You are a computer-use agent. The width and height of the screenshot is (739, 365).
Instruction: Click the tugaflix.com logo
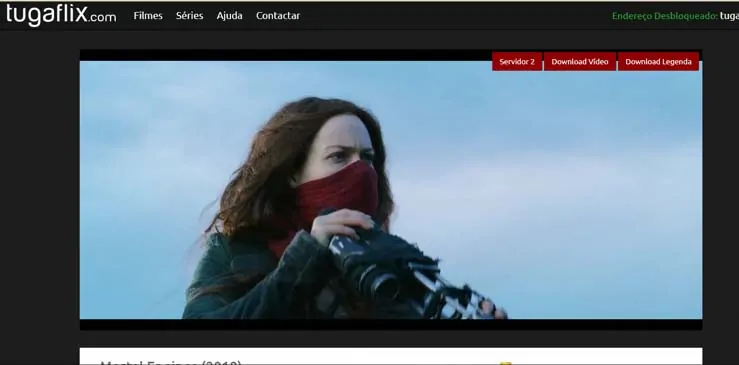pyautogui.click(x=61, y=15)
